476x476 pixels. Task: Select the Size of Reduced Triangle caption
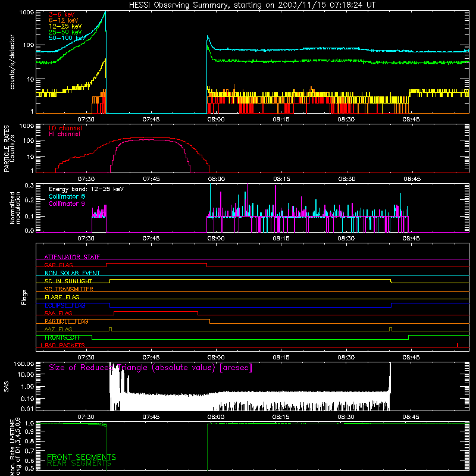point(151,368)
